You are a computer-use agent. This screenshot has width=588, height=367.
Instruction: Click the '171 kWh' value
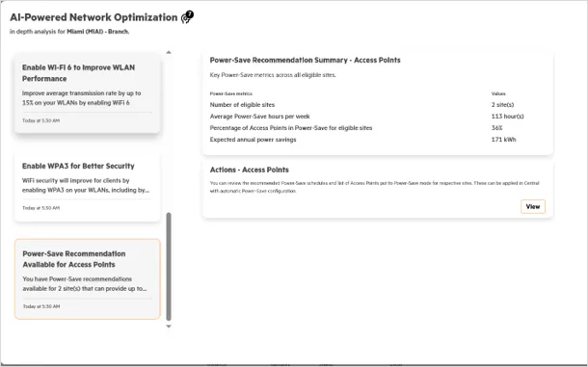pos(503,140)
